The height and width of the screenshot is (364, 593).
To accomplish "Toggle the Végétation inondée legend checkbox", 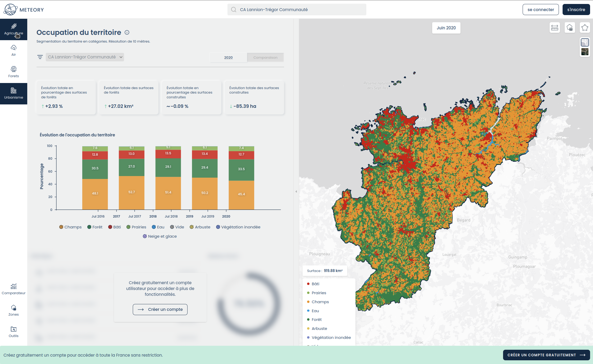I will click(x=218, y=227).
